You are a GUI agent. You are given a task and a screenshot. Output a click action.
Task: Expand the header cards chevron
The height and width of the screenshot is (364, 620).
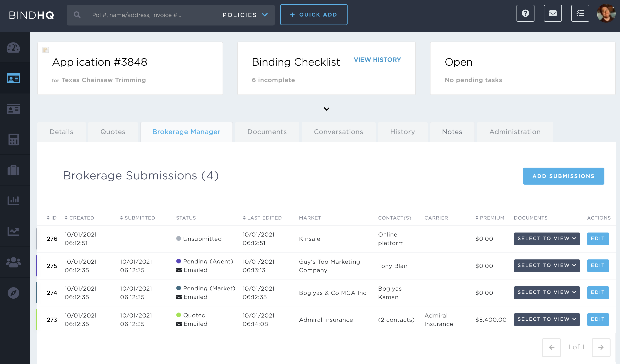(x=327, y=109)
